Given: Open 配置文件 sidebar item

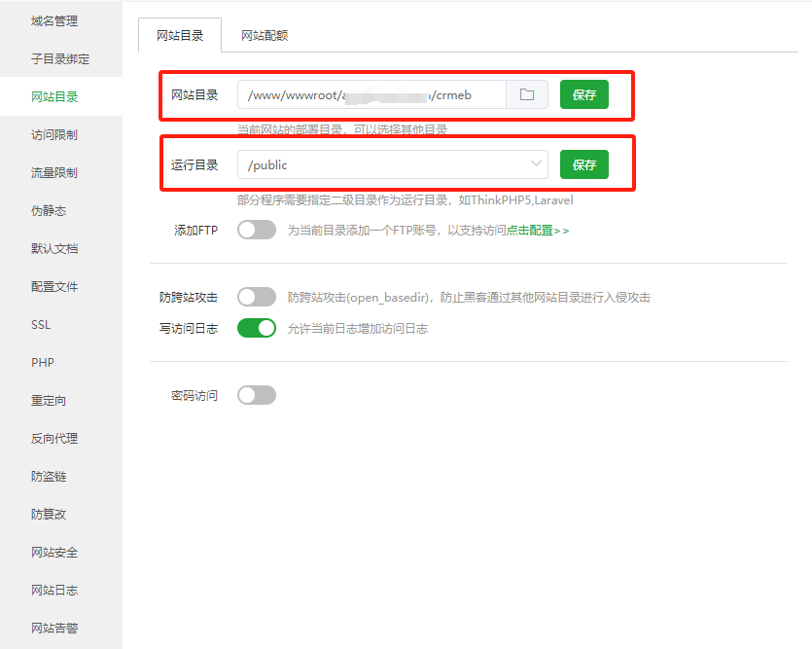Looking at the screenshot, I should pos(54,286).
